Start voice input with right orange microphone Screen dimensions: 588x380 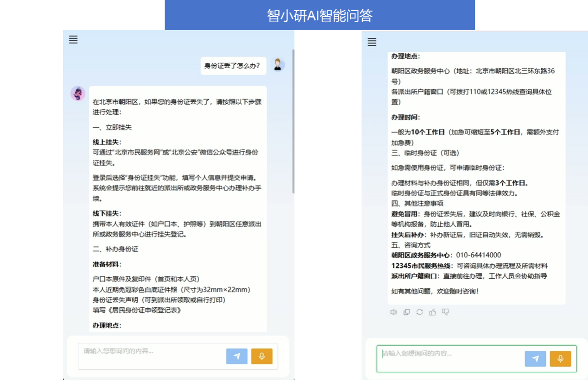pyautogui.click(x=560, y=359)
